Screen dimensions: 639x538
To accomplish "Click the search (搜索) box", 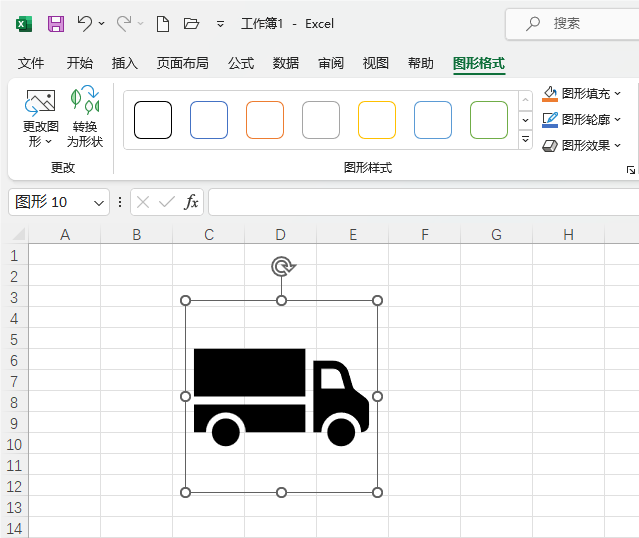I will pos(575,23).
